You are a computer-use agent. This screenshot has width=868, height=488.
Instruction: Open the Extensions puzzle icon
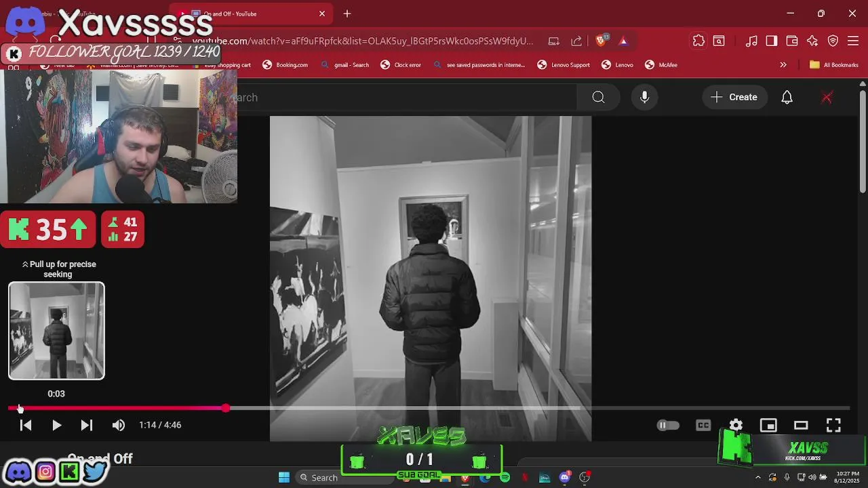pos(698,41)
